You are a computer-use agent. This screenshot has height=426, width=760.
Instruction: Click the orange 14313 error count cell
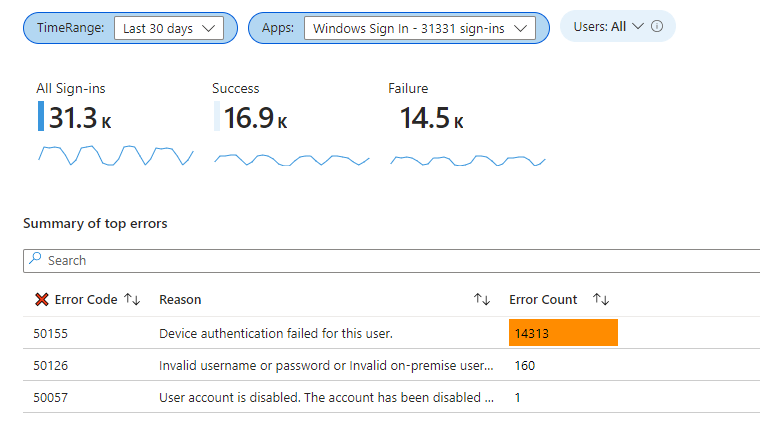click(563, 333)
